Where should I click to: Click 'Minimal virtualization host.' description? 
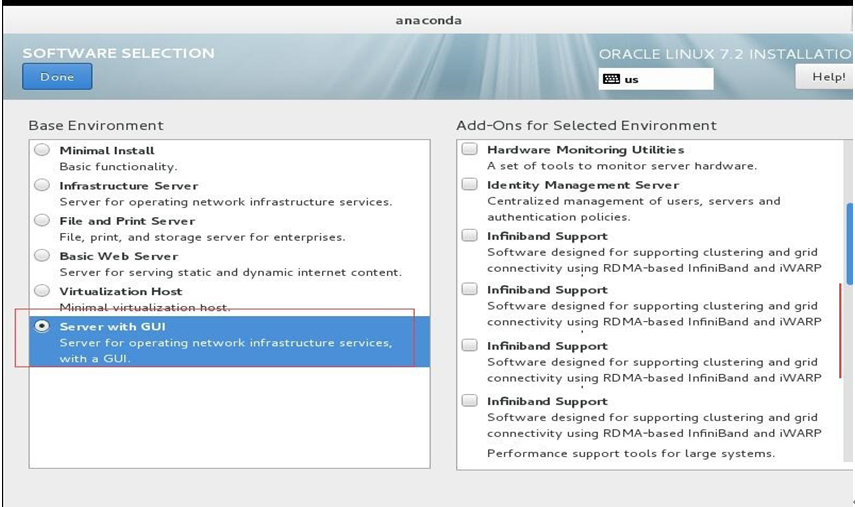click(145, 307)
